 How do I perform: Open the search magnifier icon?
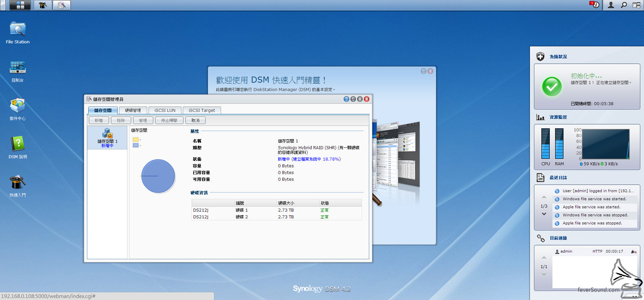pos(624,5)
